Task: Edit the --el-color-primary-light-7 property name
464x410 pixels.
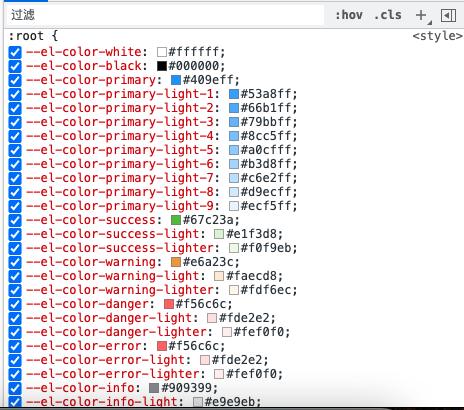Action: [x=120, y=178]
